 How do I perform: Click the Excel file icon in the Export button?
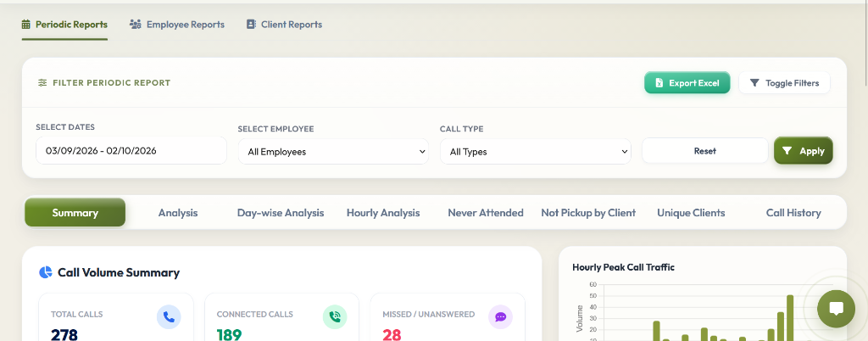pos(659,83)
